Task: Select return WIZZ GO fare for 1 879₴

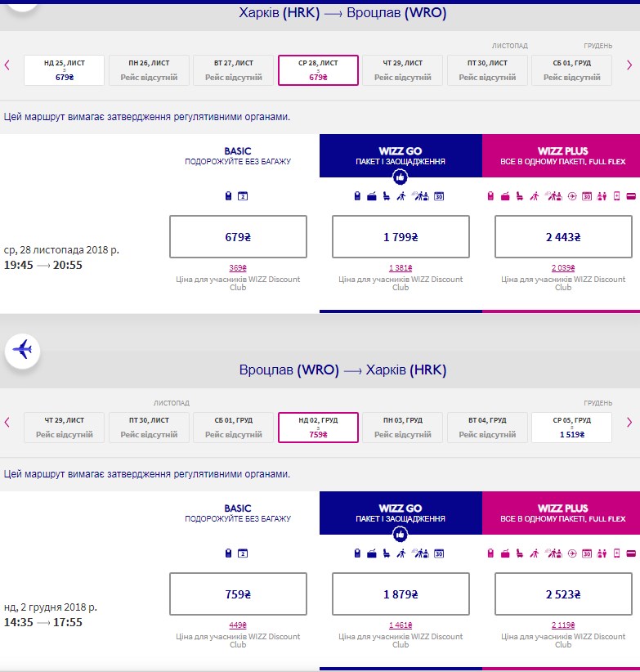Action: click(401, 594)
